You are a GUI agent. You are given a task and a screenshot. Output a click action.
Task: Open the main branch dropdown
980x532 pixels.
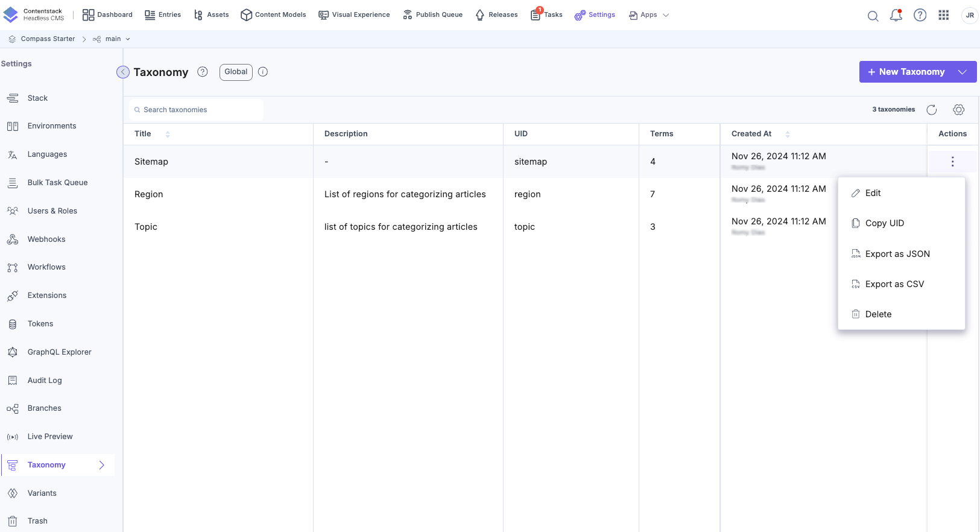pos(113,39)
